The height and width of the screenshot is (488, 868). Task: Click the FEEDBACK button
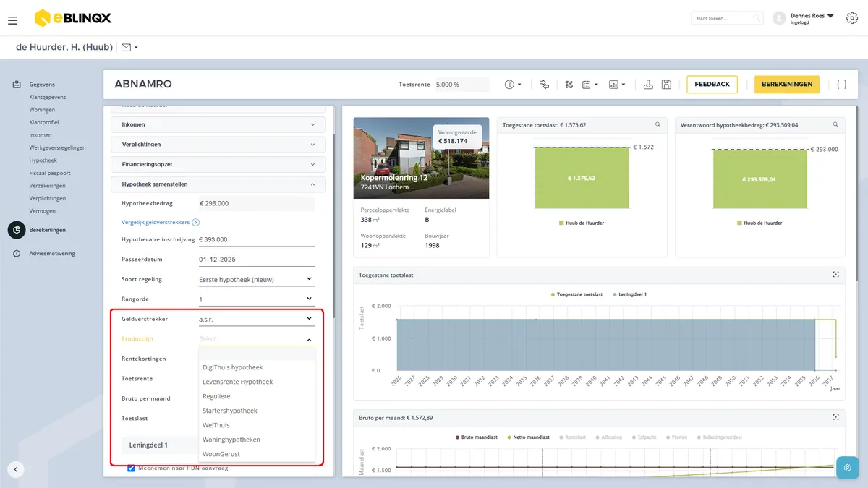coord(712,85)
